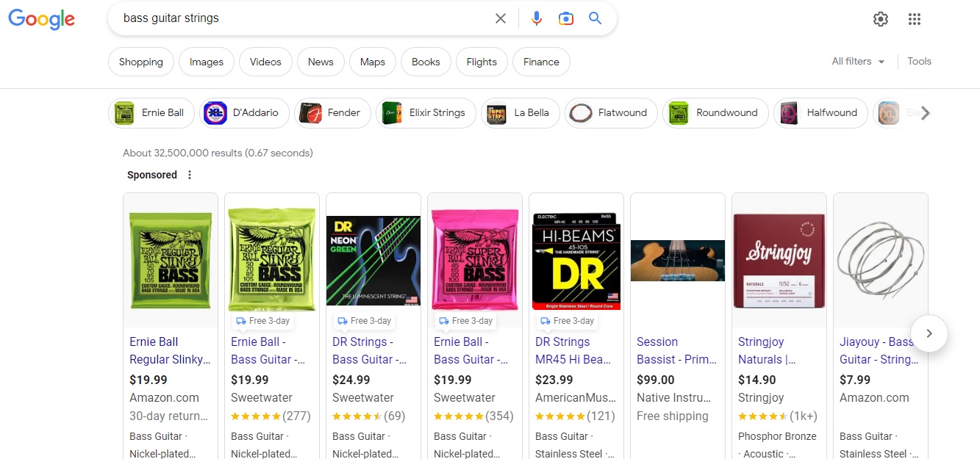The image size is (980, 459).
Task: Switch to the Finance filter
Action: click(541, 62)
